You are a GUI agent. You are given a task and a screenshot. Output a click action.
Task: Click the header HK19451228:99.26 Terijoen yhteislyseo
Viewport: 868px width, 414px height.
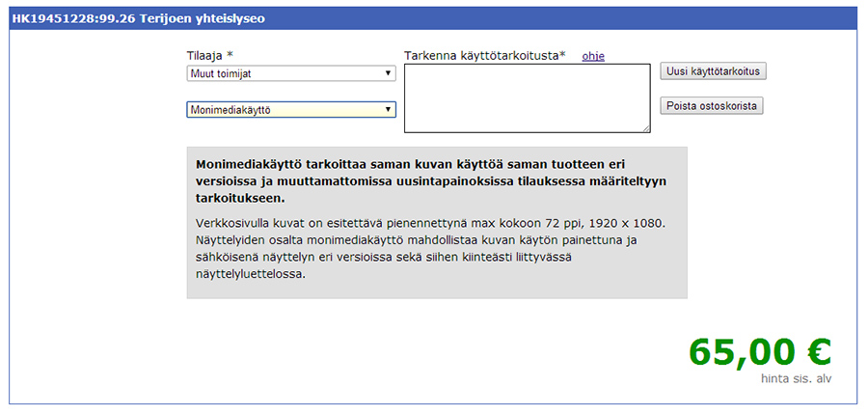pos(138,18)
